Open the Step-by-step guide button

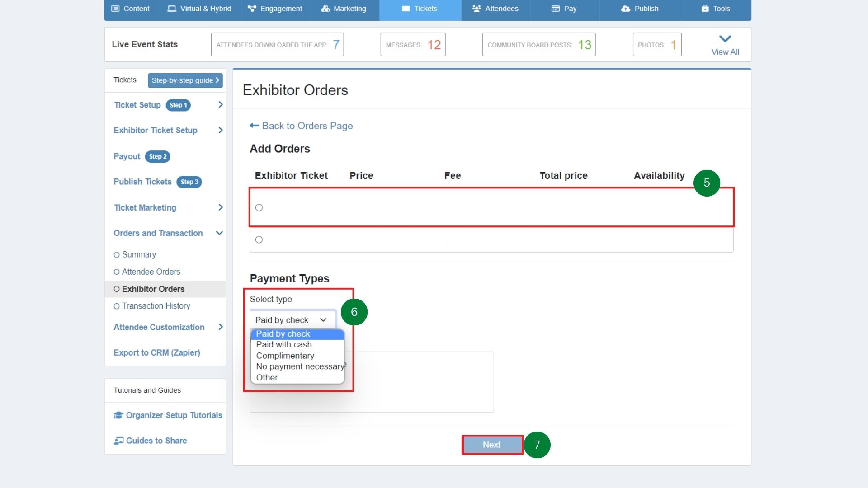click(x=185, y=80)
